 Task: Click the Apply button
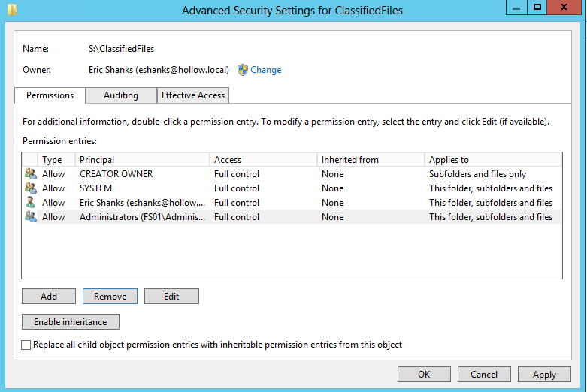tap(544, 375)
